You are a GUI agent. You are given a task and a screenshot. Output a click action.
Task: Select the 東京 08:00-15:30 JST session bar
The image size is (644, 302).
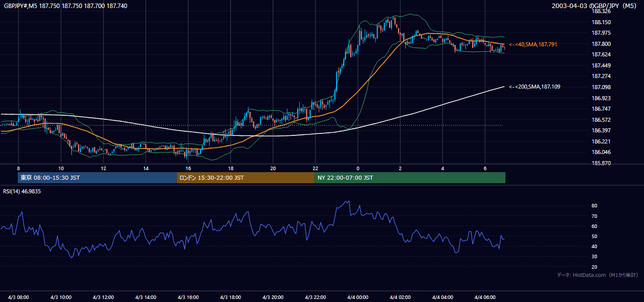click(x=97, y=178)
